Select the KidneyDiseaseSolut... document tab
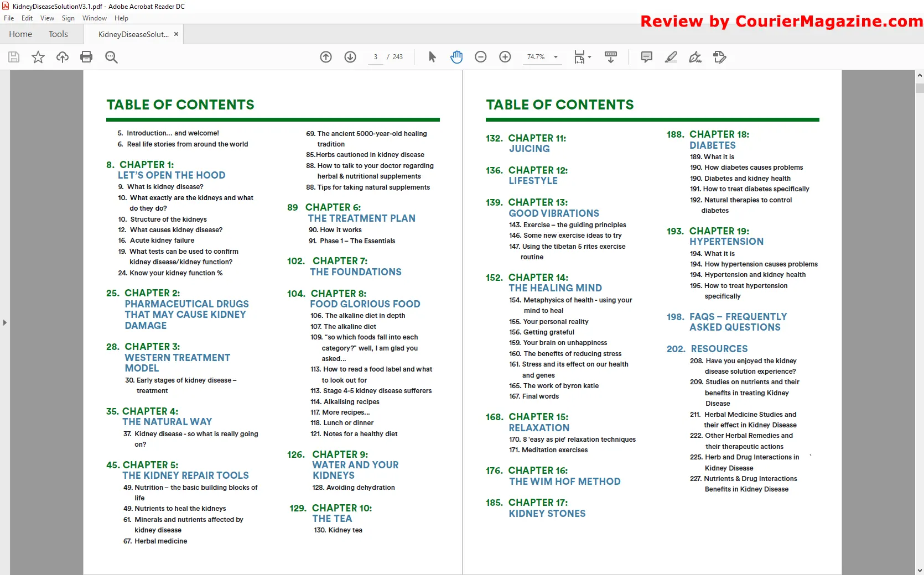 (x=133, y=34)
